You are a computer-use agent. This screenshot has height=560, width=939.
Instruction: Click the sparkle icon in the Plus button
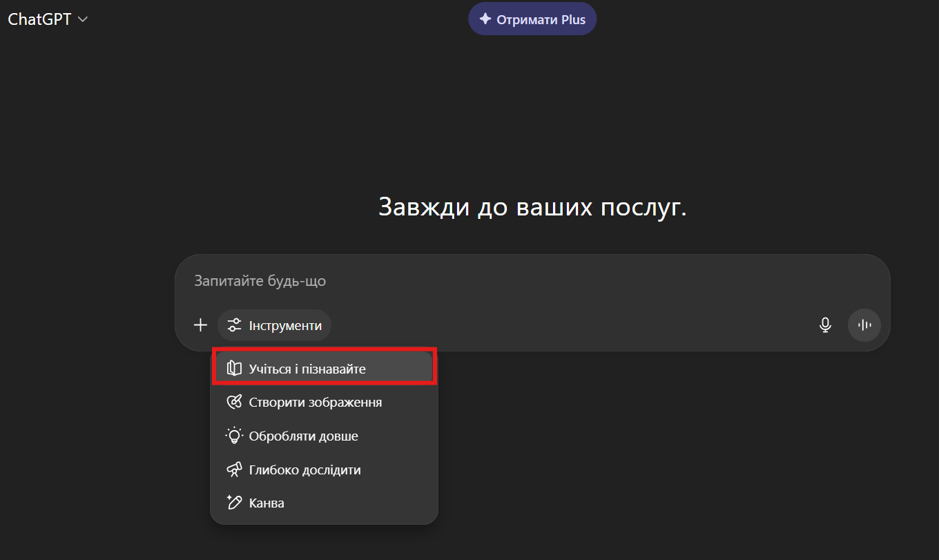coord(485,19)
